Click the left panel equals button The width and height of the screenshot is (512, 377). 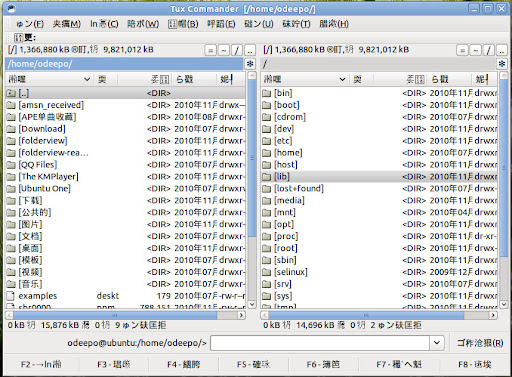(210, 50)
